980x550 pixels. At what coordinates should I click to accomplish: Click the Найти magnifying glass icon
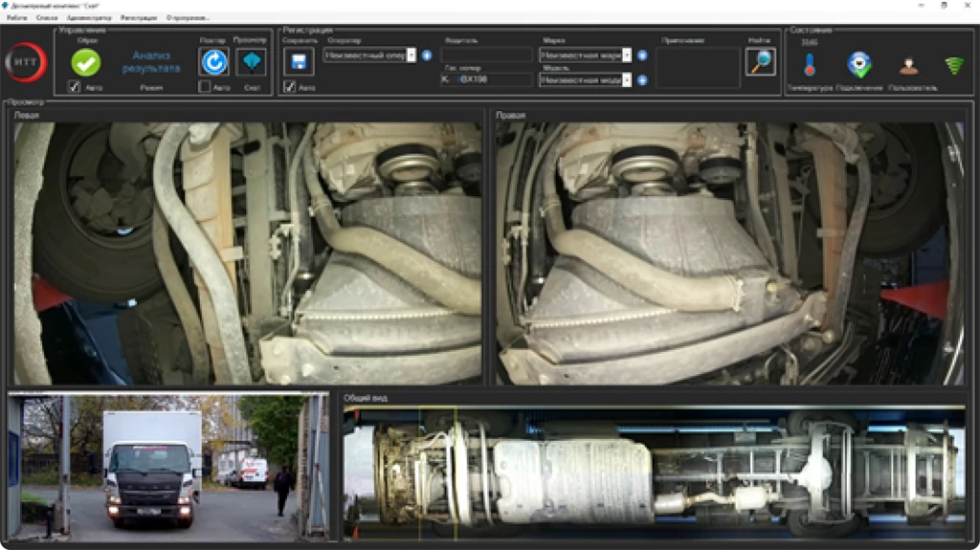tap(760, 62)
